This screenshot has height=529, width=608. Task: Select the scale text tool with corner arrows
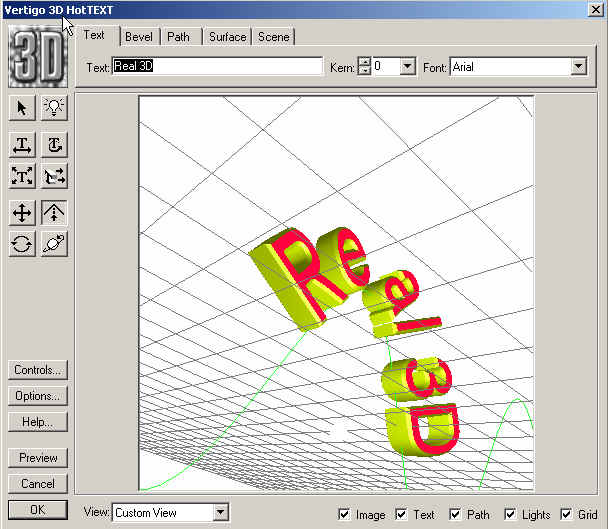pyautogui.click(x=22, y=176)
